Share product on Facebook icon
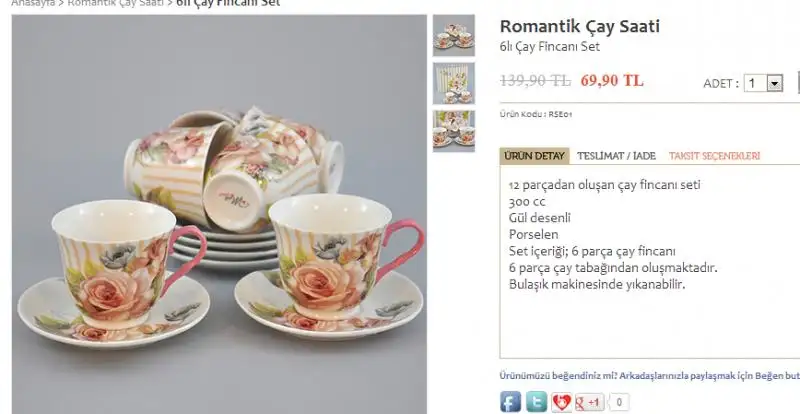Image resolution: width=800 pixels, height=414 pixels. coord(510,402)
